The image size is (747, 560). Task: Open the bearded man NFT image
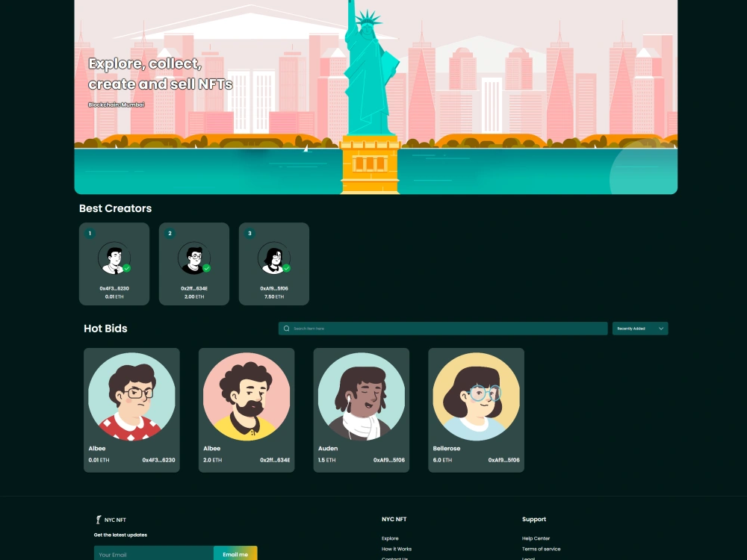pyautogui.click(x=247, y=396)
